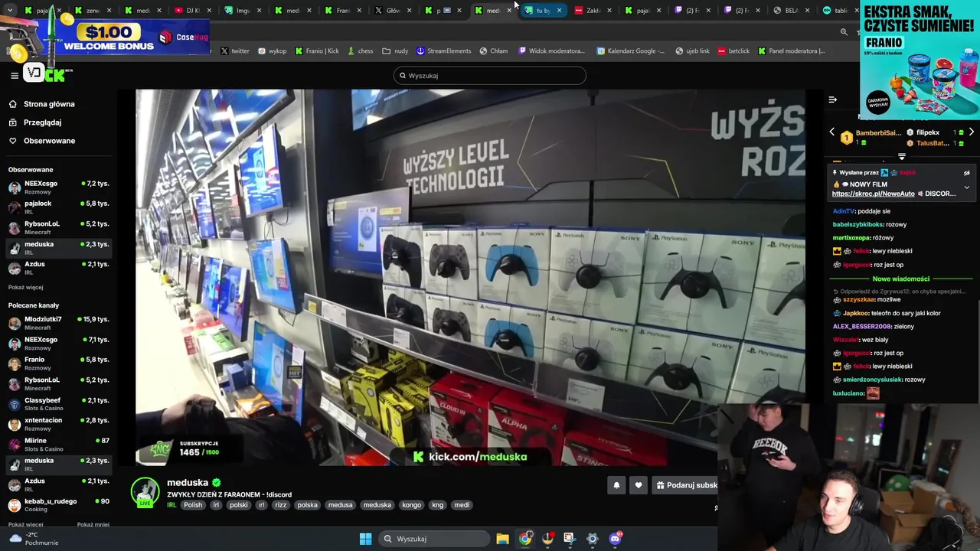980x551 pixels.
Task: Hide the pinned message with eye-slash icon
Action: pos(966,173)
